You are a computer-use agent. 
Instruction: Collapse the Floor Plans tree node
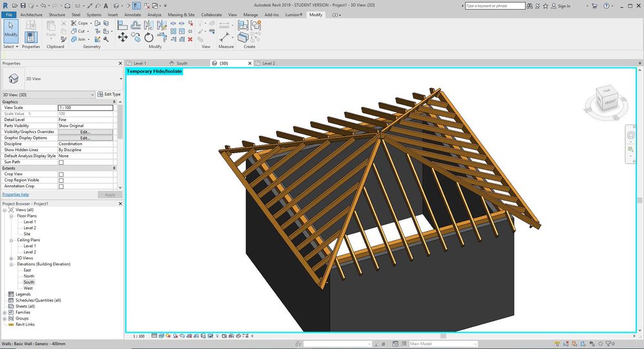[12, 216]
